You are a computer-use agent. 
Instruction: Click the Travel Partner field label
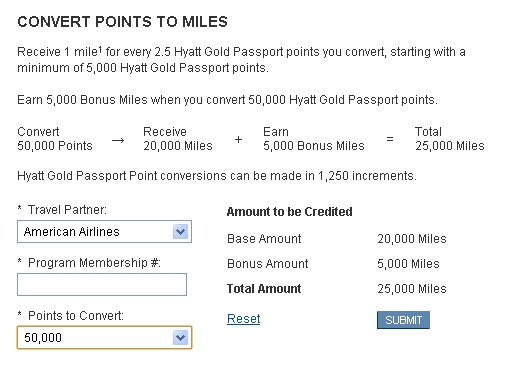pos(67,210)
